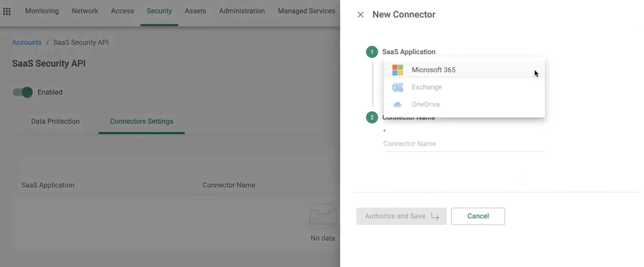Click the step 1 SaaS Application indicator
Image resolution: width=644 pixels, height=267 pixels.
pos(372,52)
